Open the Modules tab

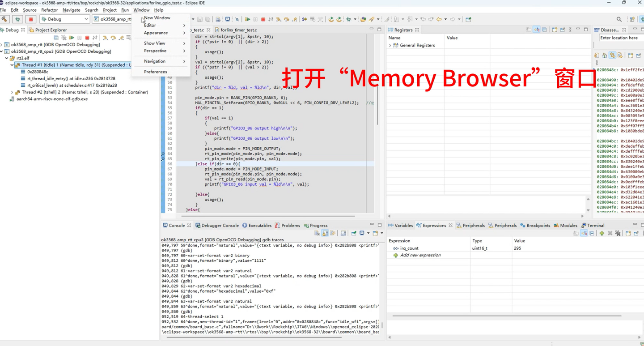point(565,226)
